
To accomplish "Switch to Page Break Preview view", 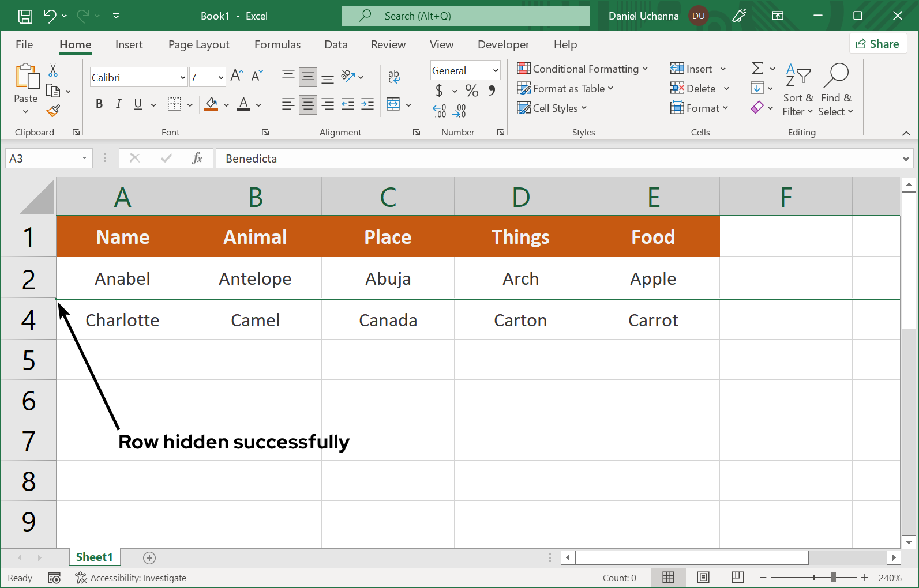I will tap(737, 578).
